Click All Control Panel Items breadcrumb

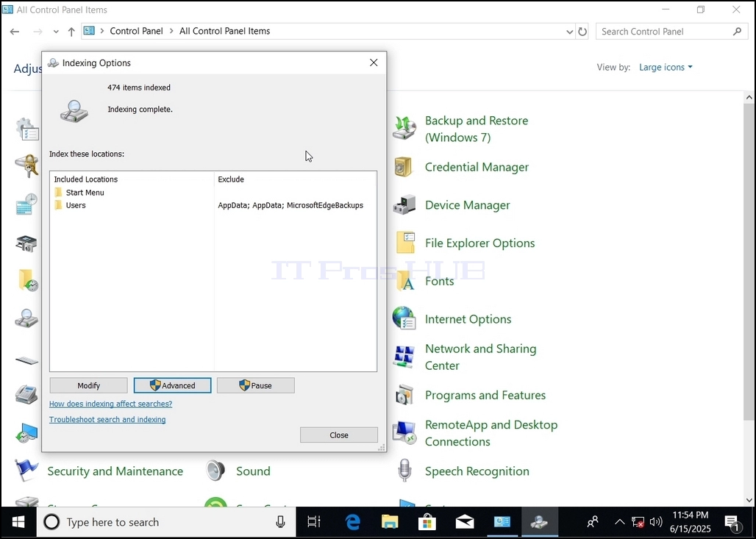[225, 31]
